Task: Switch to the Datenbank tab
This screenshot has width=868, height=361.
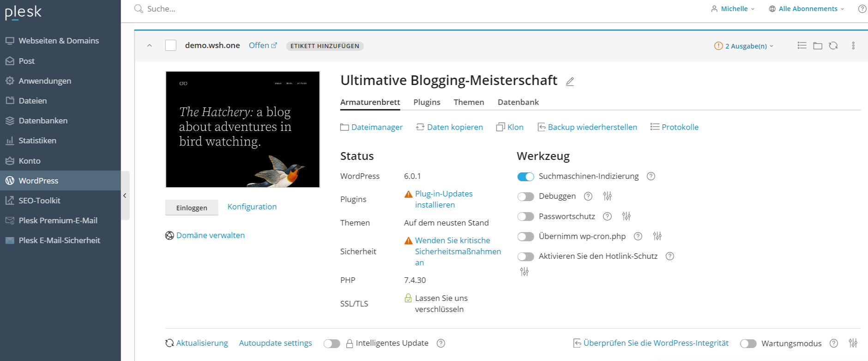Action: click(x=518, y=102)
